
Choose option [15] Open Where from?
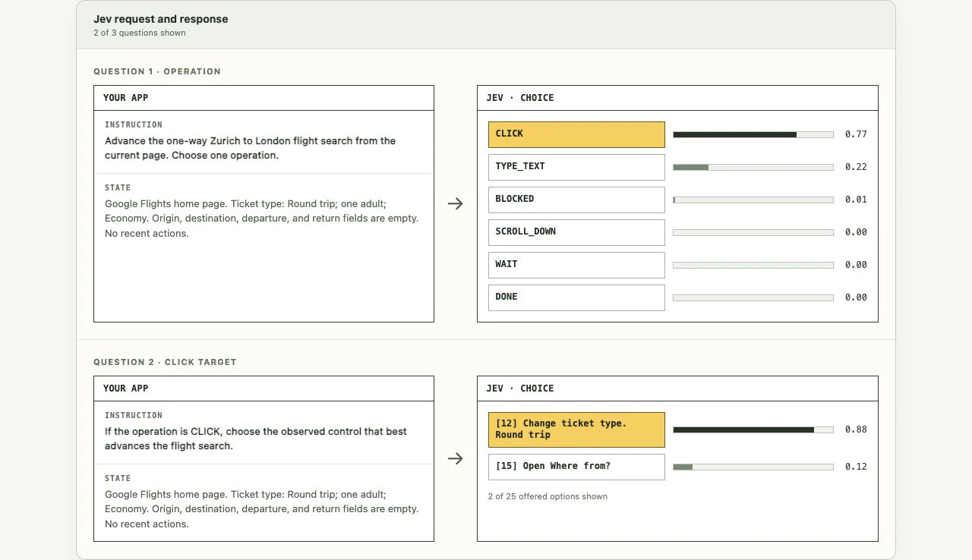(576, 467)
